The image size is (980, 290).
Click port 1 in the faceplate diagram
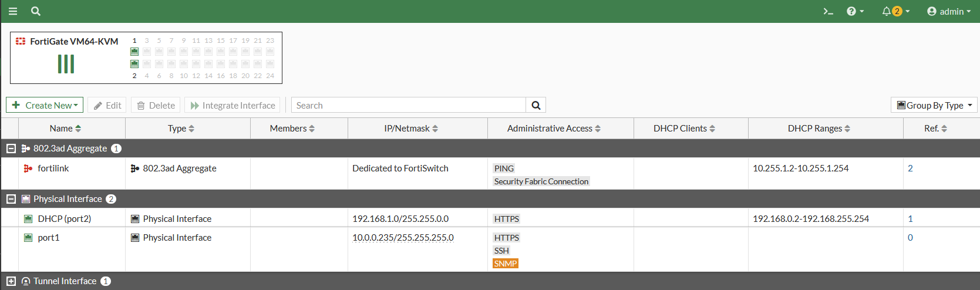134,52
